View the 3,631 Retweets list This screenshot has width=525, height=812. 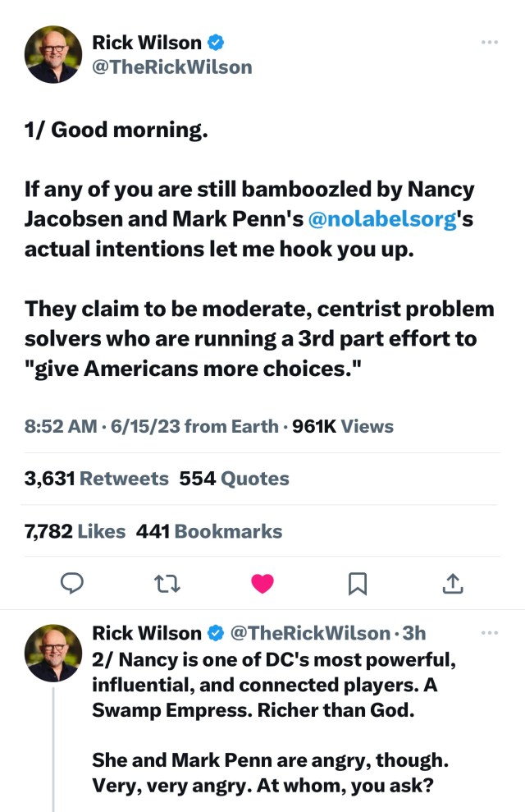coord(97,479)
